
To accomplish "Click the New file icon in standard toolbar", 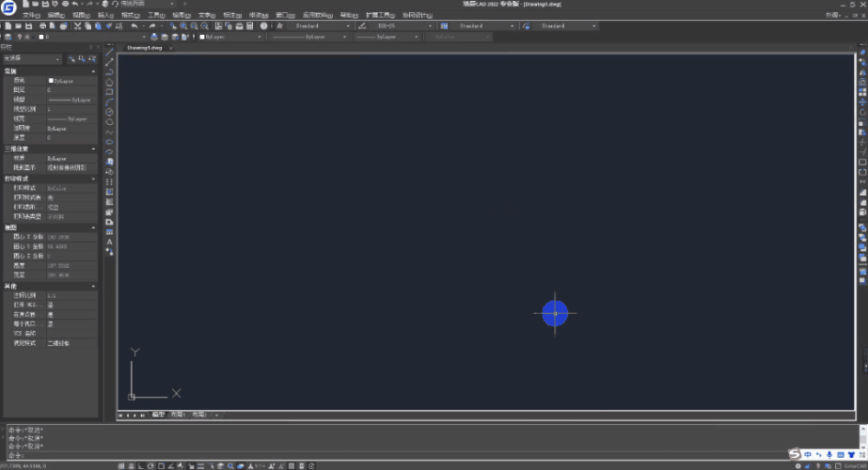I will pyautogui.click(x=8, y=26).
